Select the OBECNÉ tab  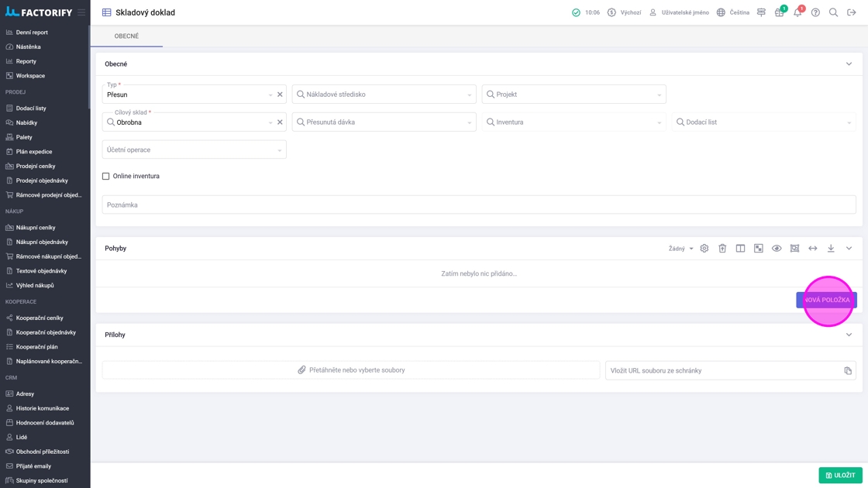(126, 36)
